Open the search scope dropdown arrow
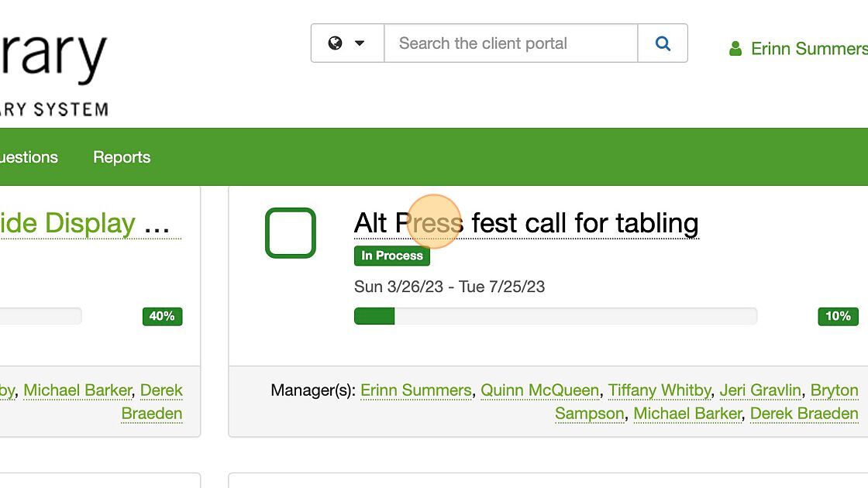 (360, 43)
